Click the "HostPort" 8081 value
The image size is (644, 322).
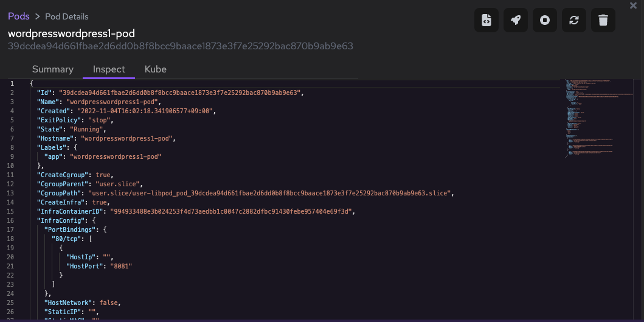pyautogui.click(x=121, y=266)
